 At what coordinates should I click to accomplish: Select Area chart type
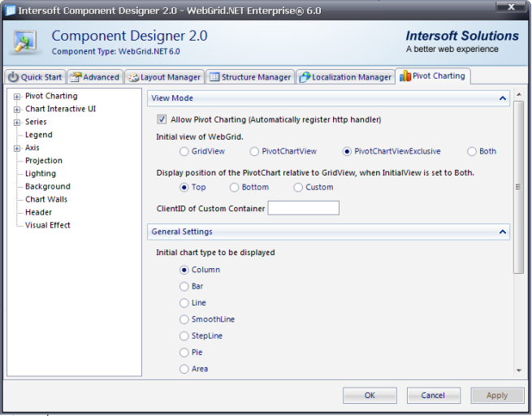(x=184, y=369)
